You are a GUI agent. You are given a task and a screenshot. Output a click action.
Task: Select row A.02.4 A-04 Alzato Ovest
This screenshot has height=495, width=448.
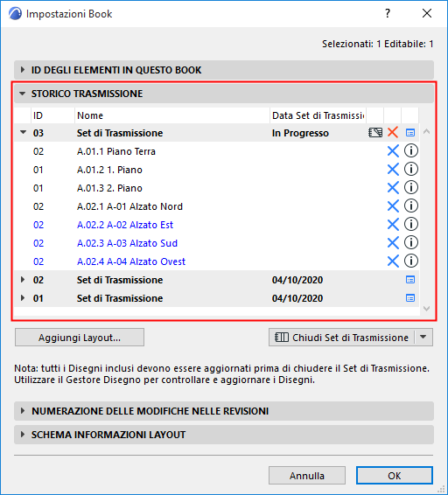(216, 261)
